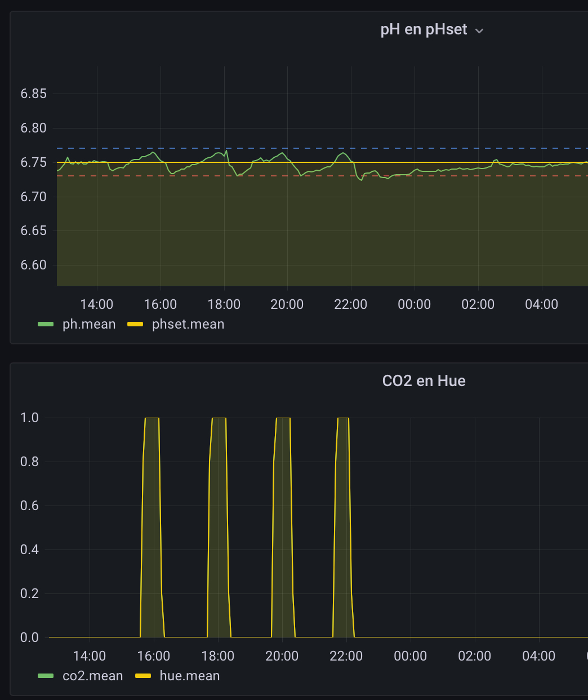Click the CO2 pulse peak near 18:00
The height and width of the screenshot is (700, 588).
click(219, 418)
